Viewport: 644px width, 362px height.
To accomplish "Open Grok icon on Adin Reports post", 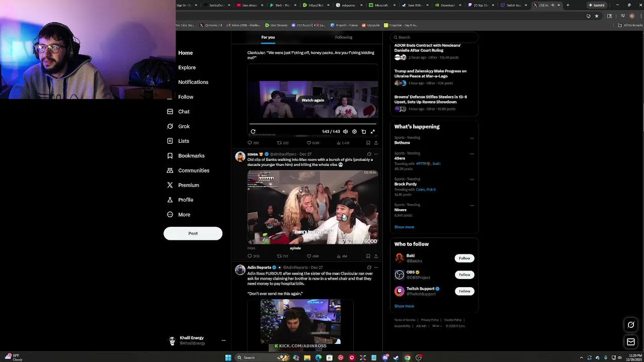I will [369, 267].
